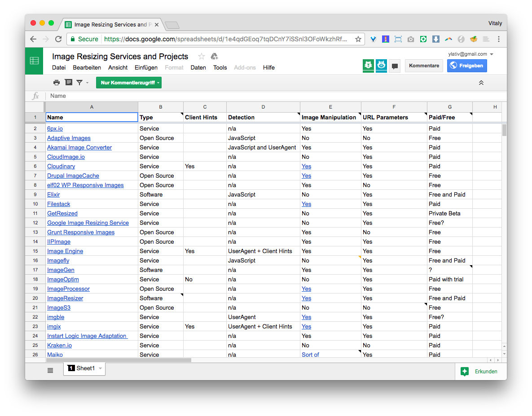The image size is (532, 416).
Task: Open the Cloudinary link
Action: click(x=61, y=166)
